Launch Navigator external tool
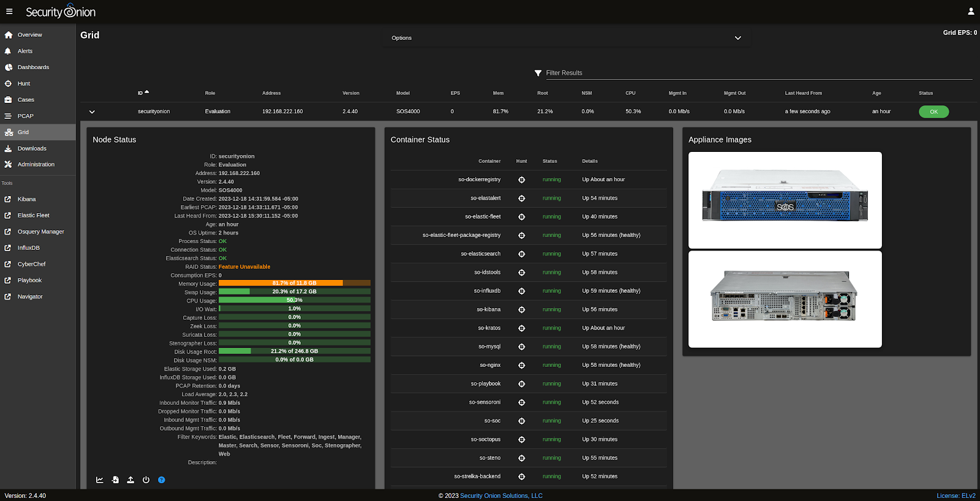The width and height of the screenshot is (980, 501). point(38,297)
